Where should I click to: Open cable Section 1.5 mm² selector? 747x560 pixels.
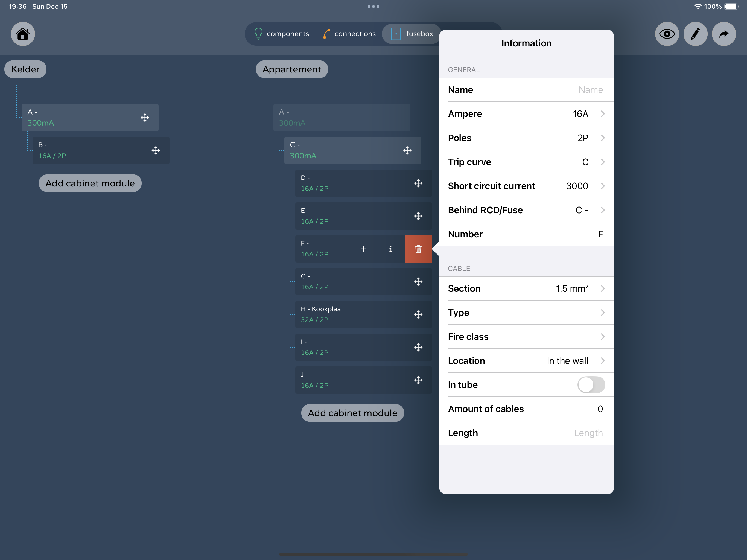(526, 288)
